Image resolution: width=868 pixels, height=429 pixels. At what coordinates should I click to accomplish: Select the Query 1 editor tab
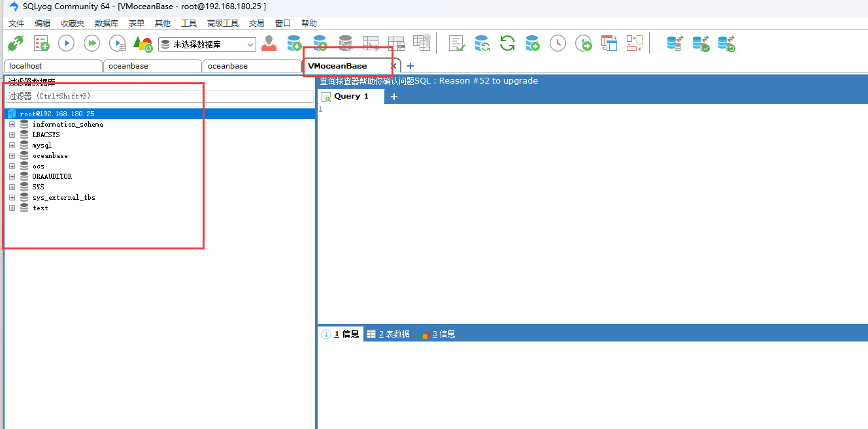(x=351, y=96)
